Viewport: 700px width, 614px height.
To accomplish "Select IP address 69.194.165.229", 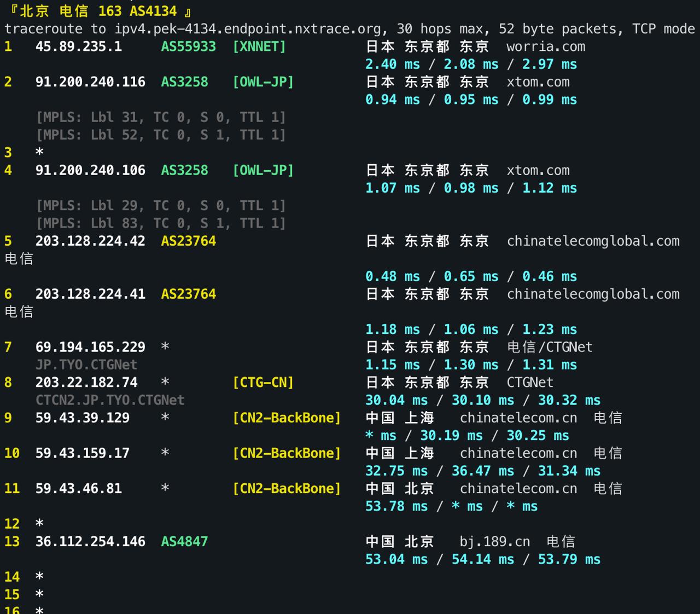I will (x=90, y=347).
